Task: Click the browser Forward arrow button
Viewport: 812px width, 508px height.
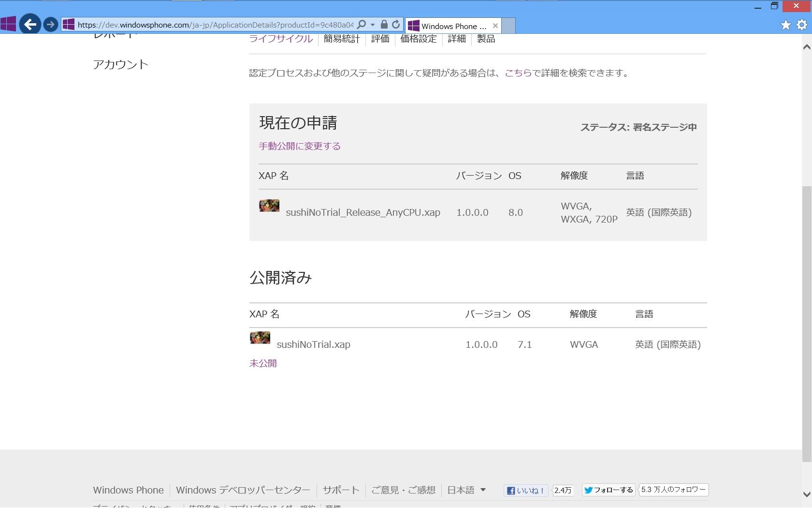Action: [x=50, y=24]
